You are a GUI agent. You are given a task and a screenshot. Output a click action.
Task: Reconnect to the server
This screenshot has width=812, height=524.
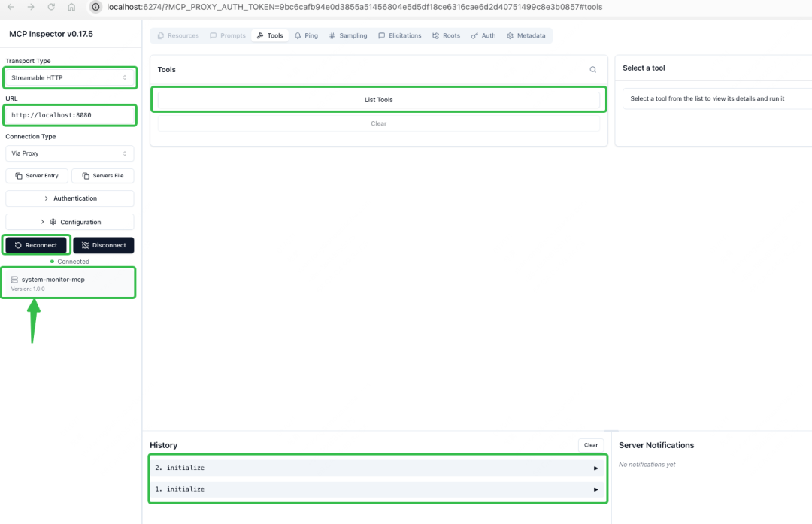36,245
